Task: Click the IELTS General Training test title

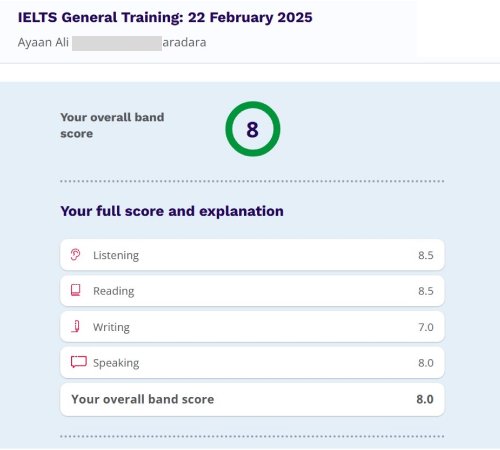Action: (x=165, y=17)
